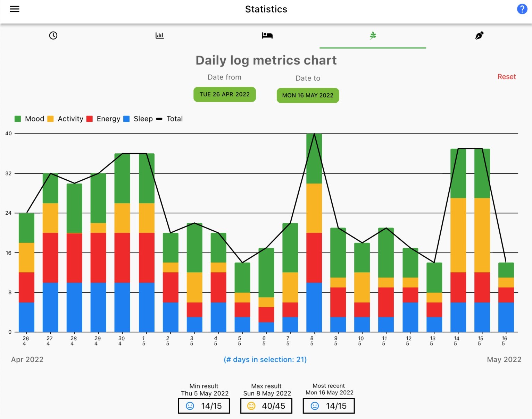Click the Daily log metrics chart title
The width and height of the screenshot is (532, 419).
tap(266, 60)
